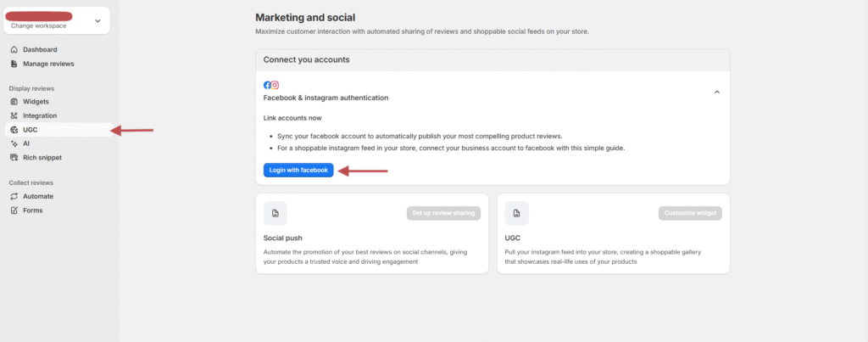
Task: Click the Instagram logo icon
Action: [275, 85]
